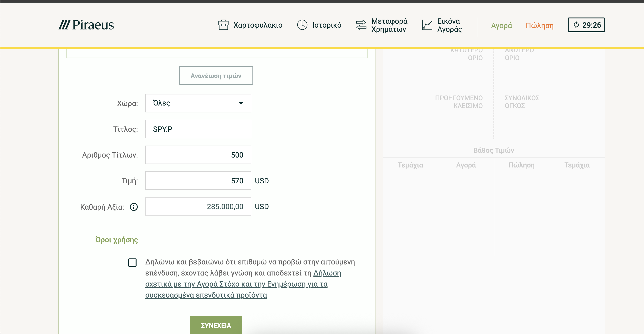Click the clock history icon
Screen dimensions: 644x334
302,25
